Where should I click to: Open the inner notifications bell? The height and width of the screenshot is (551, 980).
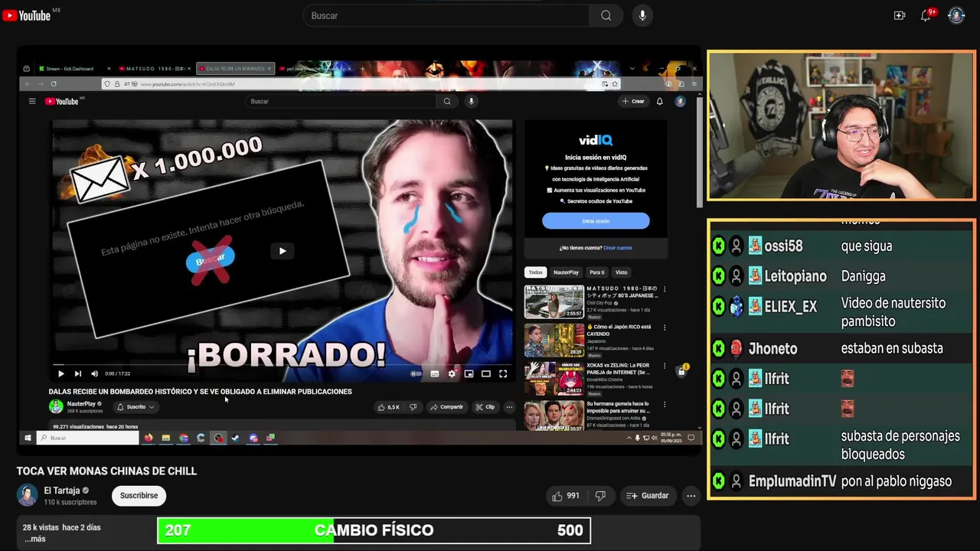click(x=659, y=101)
